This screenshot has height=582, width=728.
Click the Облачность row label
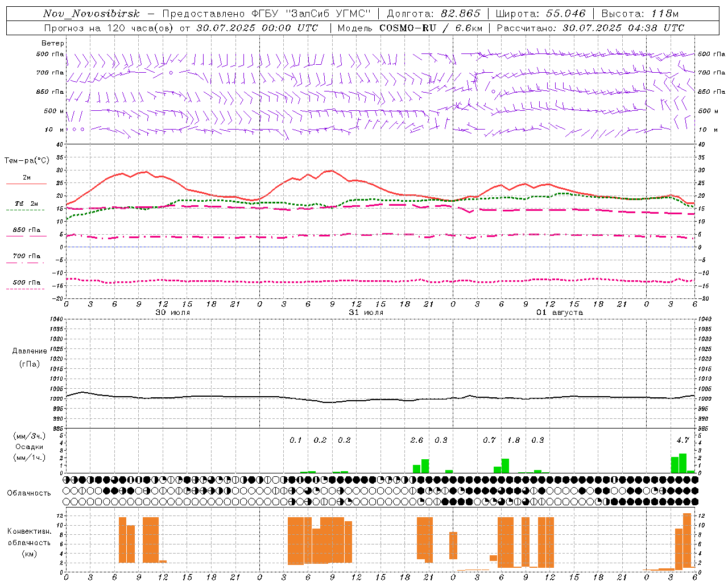[29, 493]
